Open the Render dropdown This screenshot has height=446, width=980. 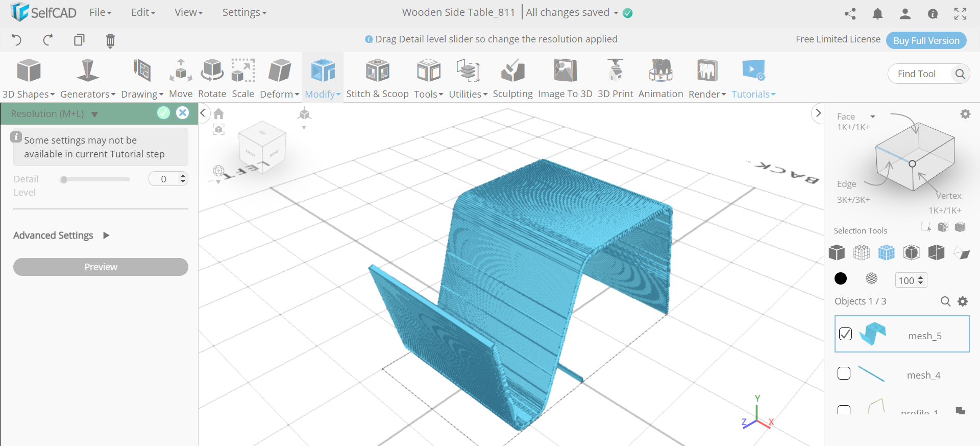(707, 78)
